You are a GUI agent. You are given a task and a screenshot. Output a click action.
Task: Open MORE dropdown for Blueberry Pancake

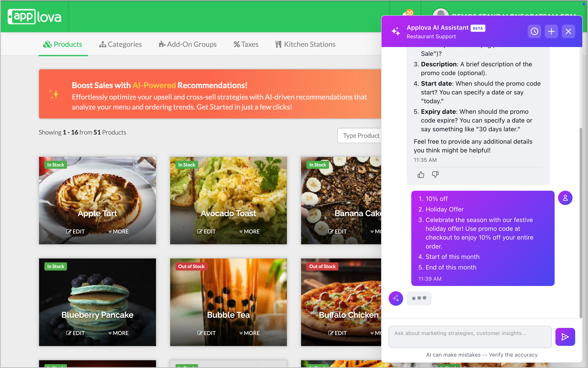(x=118, y=333)
